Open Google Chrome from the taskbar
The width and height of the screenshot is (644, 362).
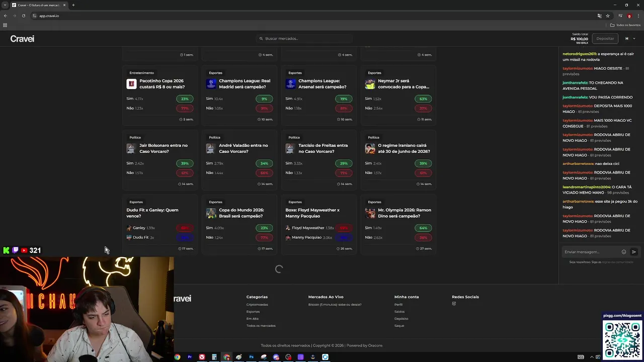click(177, 357)
